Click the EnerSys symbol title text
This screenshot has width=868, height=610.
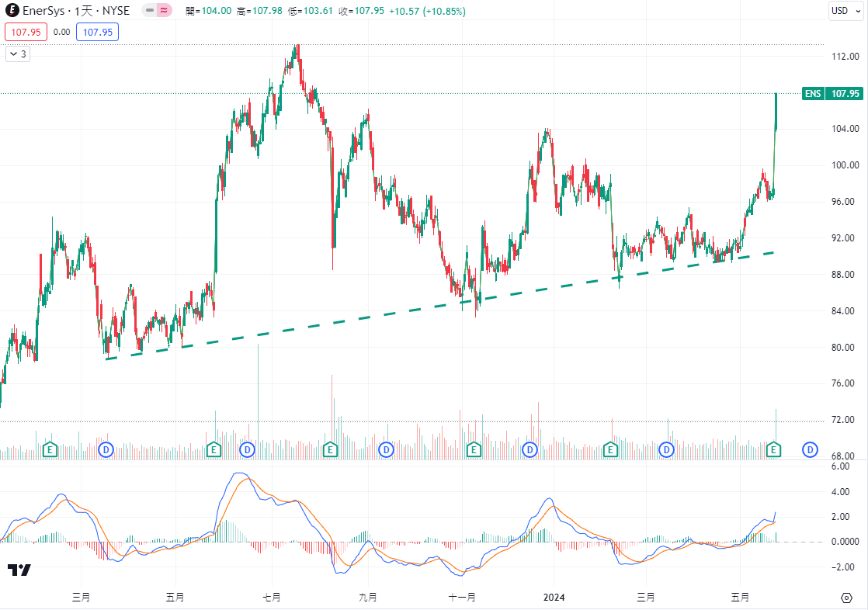pyautogui.click(x=50, y=11)
